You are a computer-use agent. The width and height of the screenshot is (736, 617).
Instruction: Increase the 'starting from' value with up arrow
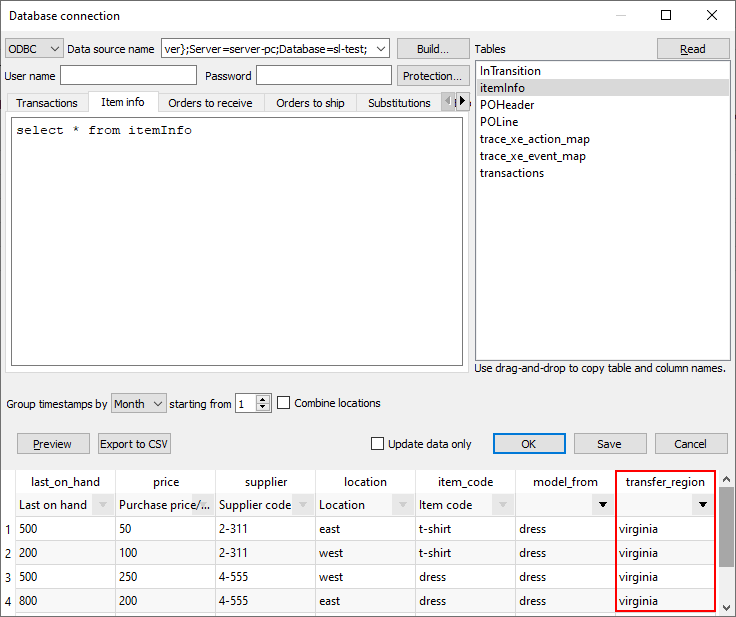264,399
